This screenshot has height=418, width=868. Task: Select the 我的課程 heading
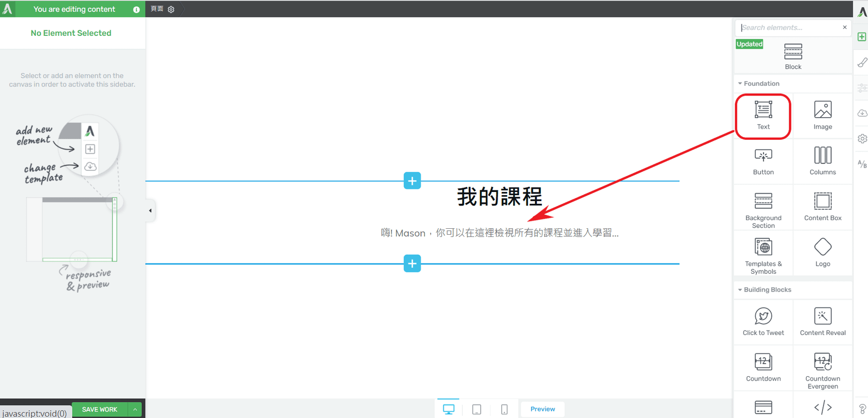click(x=500, y=196)
